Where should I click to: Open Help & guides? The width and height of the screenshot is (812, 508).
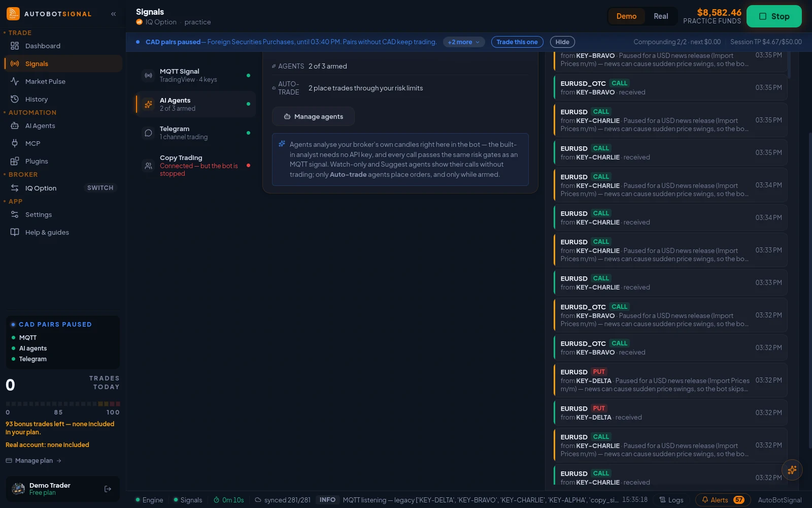pos(63,232)
